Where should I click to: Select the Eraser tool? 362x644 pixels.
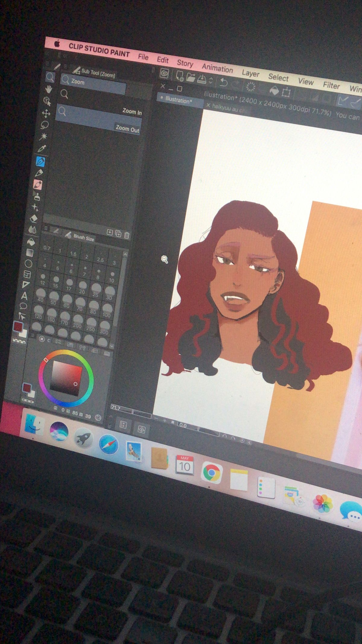pyautogui.click(x=34, y=219)
